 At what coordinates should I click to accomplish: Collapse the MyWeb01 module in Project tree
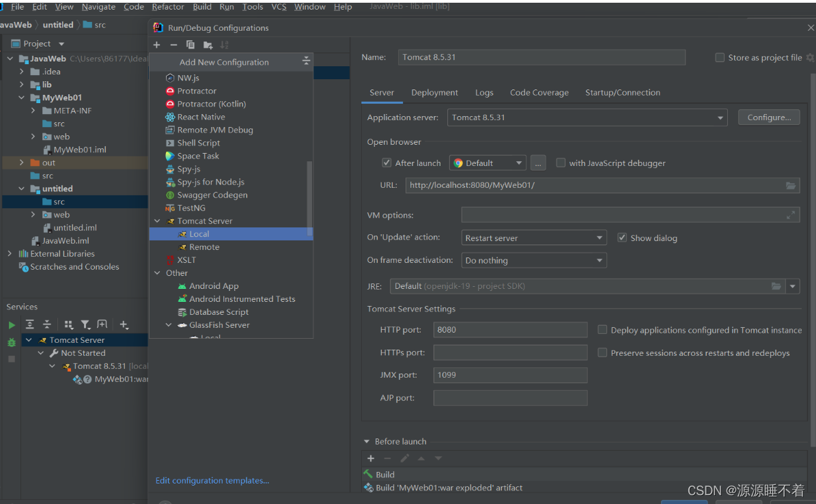21,98
